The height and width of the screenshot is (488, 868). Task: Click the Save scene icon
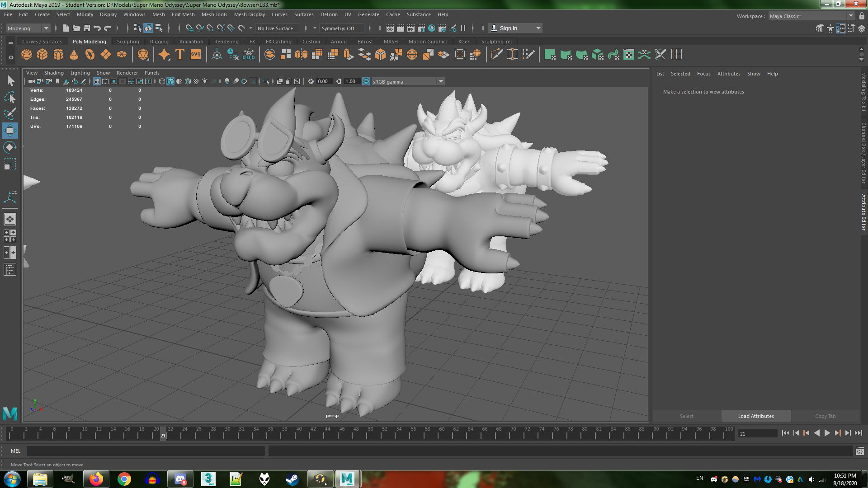point(87,28)
